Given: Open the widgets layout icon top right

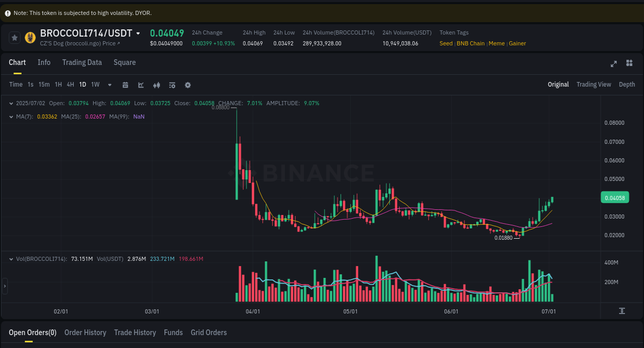Looking at the screenshot, I should [629, 64].
